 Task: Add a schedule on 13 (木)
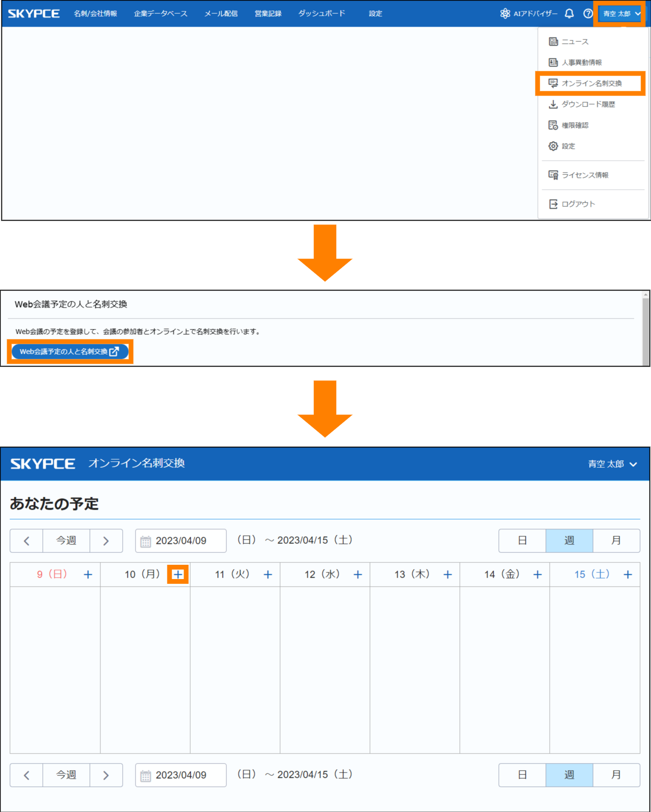pyautogui.click(x=447, y=574)
